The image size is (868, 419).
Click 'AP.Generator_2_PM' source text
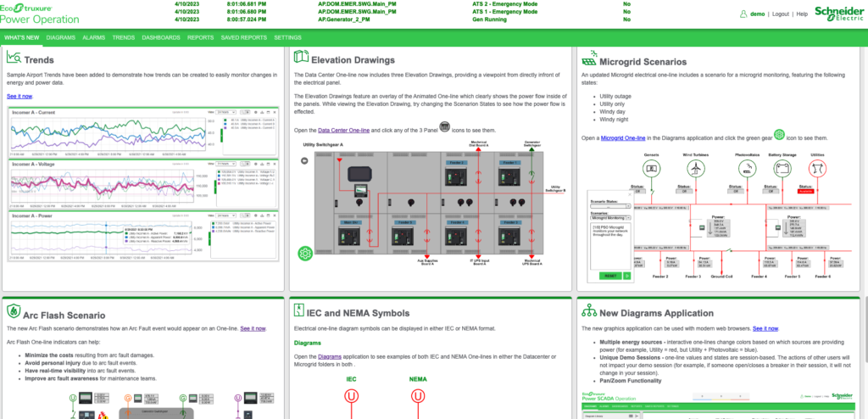pyautogui.click(x=346, y=20)
